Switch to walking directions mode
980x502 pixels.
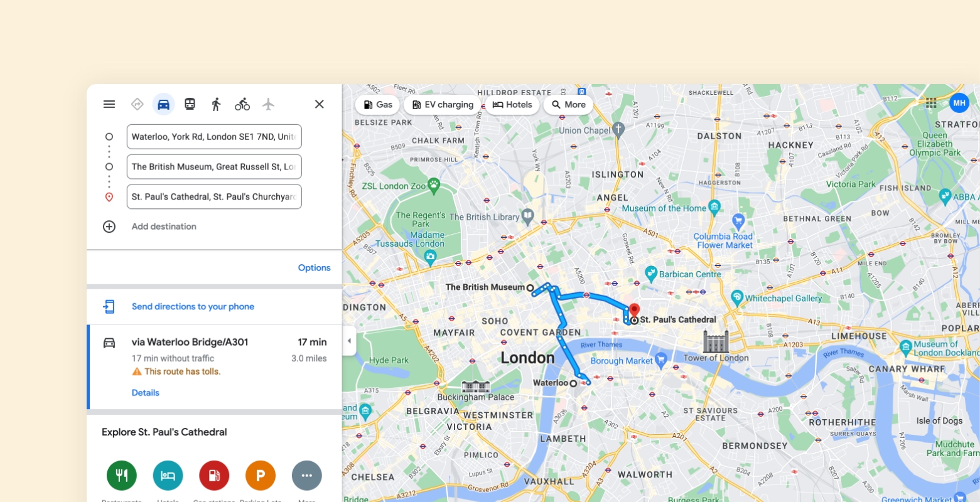215,104
